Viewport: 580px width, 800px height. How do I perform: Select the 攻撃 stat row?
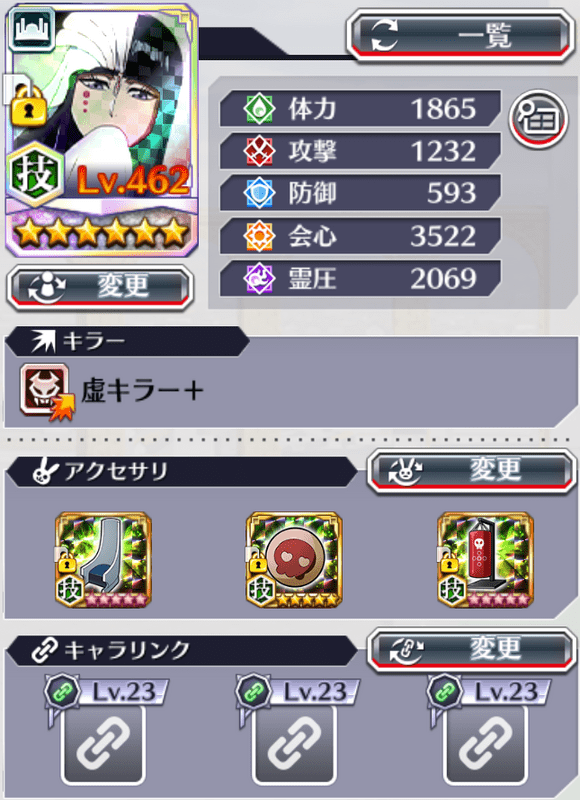(x=360, y=151)
